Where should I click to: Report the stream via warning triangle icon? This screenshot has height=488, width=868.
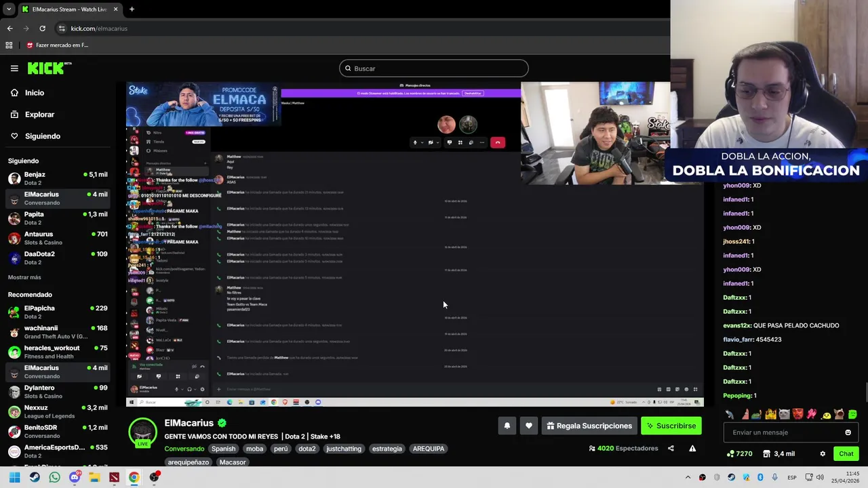[692, 448]
